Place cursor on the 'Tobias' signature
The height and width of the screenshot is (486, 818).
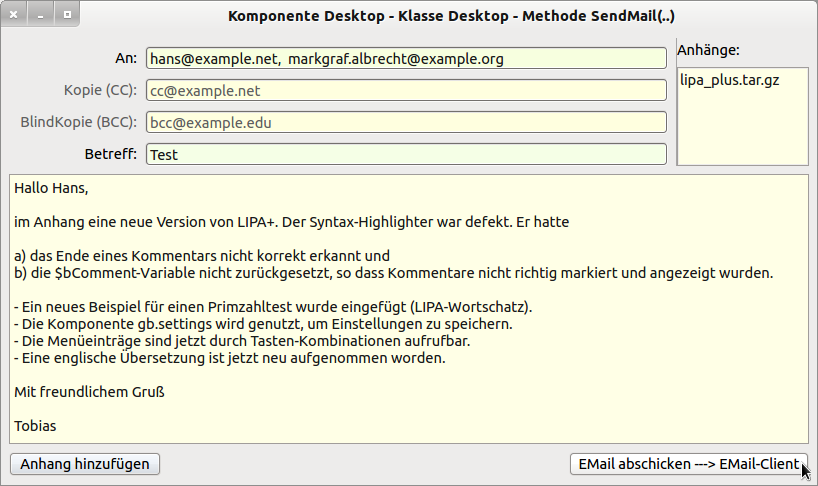click(36, 426)
